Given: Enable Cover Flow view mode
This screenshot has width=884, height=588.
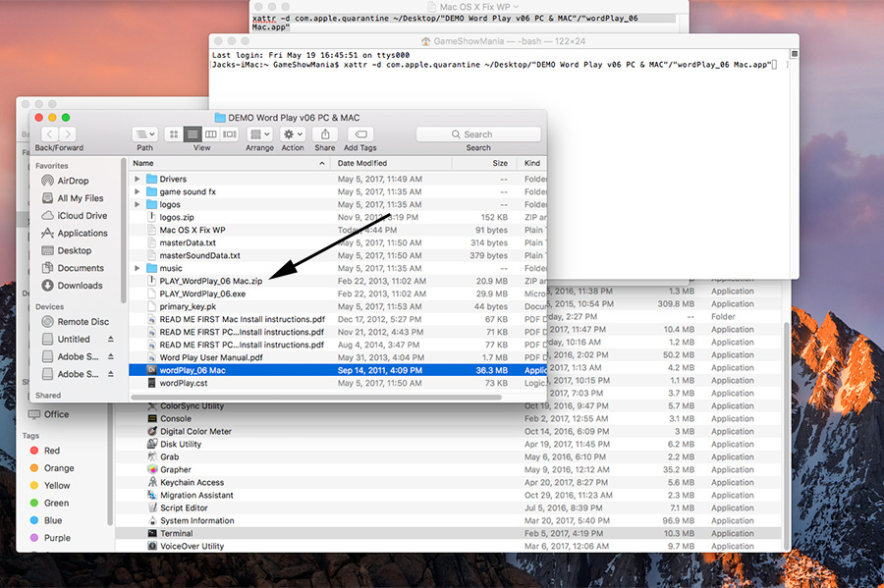Looking at the screenshot, I should tap(229, 134).
